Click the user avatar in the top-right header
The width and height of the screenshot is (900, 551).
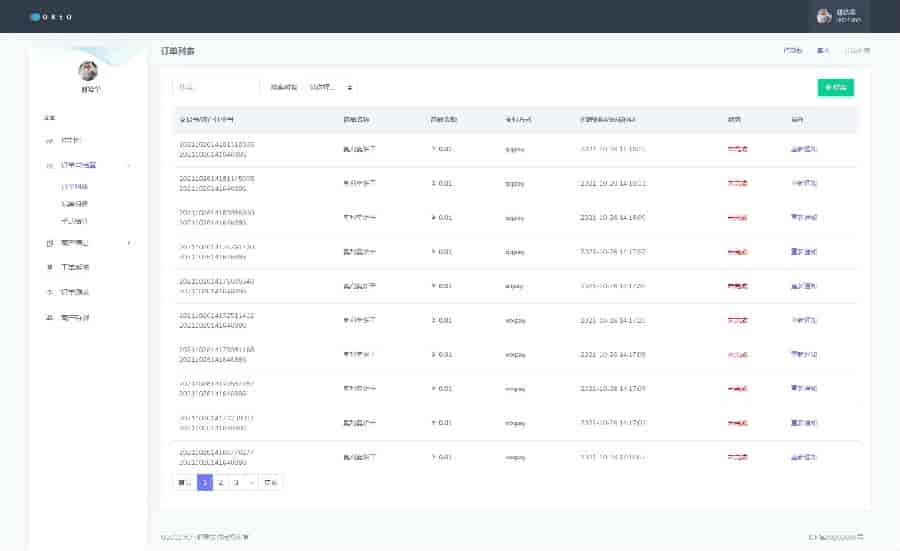(x=823, y=16)
